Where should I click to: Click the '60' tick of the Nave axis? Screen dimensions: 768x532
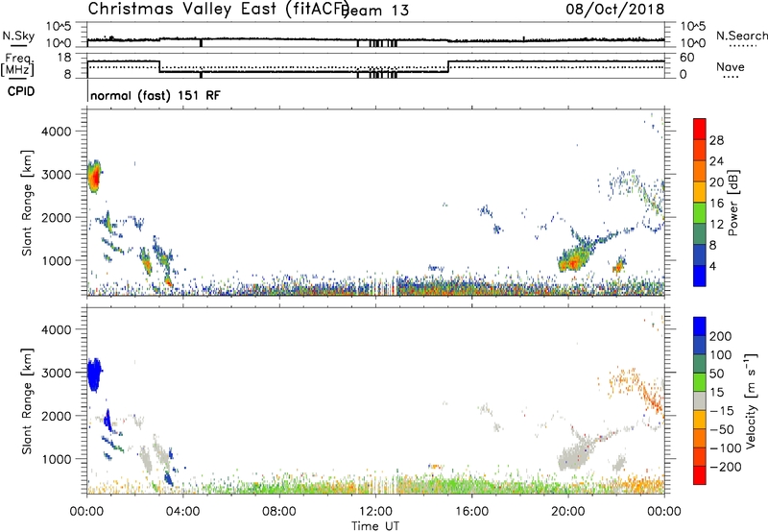687,58
